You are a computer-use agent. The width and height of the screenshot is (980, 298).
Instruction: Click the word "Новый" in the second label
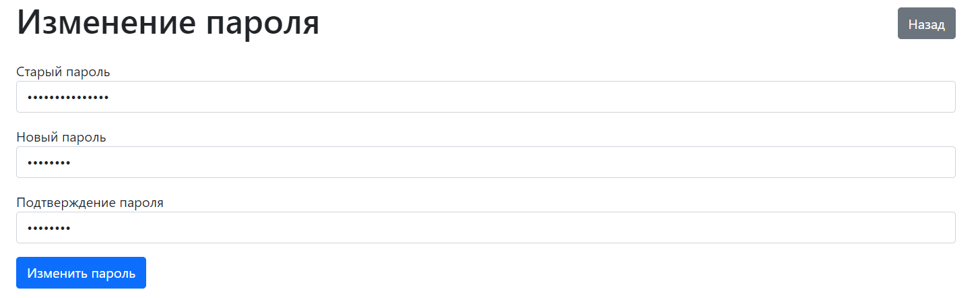36,137
